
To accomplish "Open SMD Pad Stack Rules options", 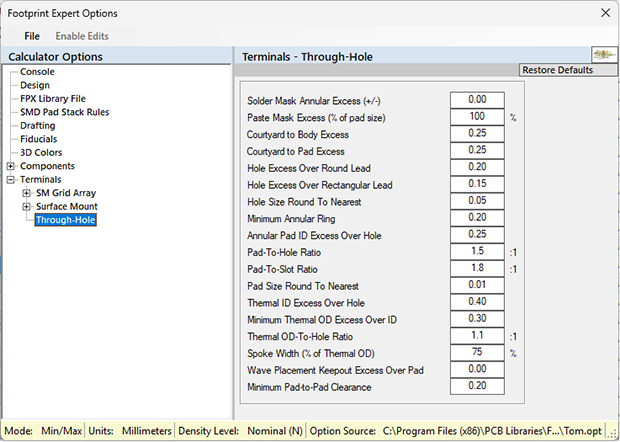I will (64, 112).
